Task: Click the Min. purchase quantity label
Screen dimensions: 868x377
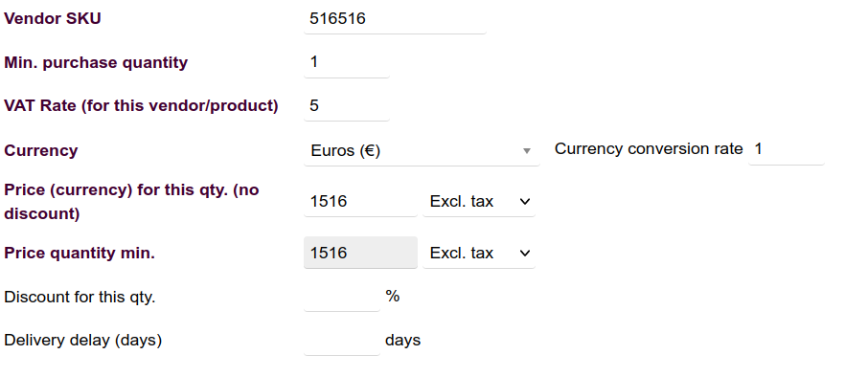Action: point(96,62)
